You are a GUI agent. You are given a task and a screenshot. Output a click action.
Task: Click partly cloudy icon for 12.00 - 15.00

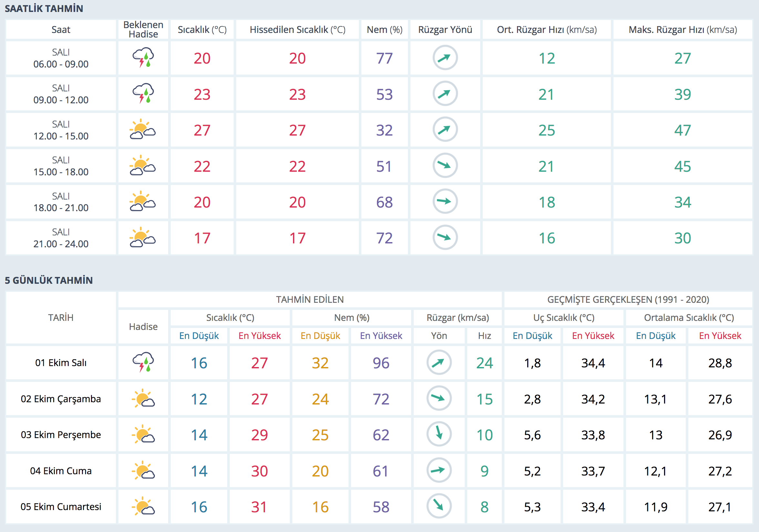coord(143,130)
